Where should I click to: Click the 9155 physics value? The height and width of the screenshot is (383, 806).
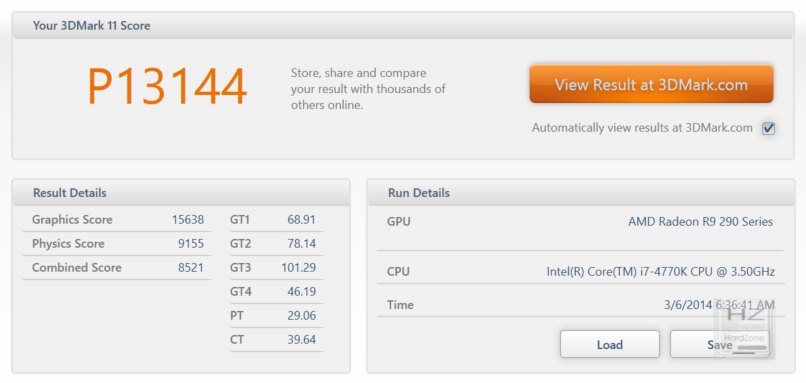191,244
